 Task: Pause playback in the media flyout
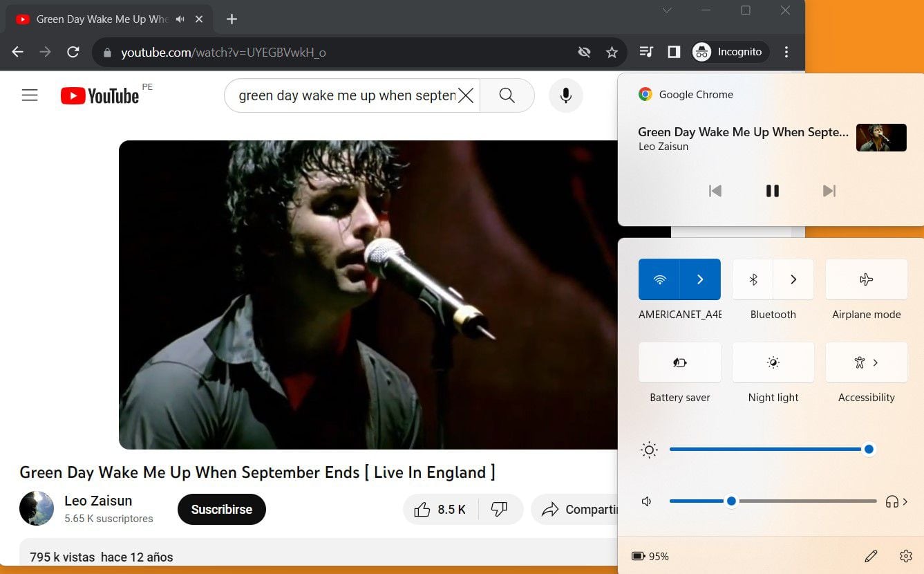pyautogui.click(x=773, y=191)
